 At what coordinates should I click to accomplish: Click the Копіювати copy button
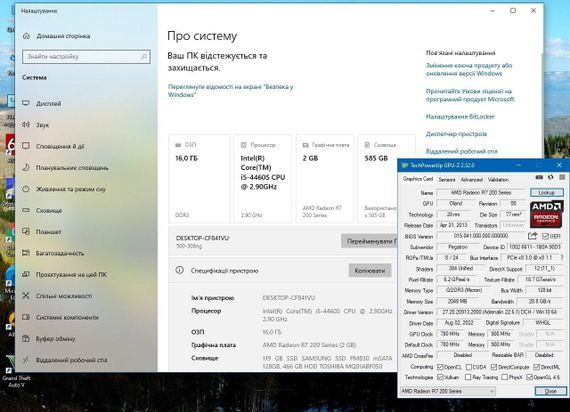[370, 271]
